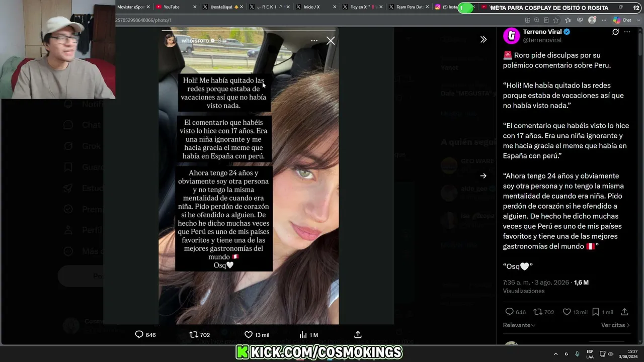This screenshot has width=644, height=362.
Task: Close the enlarged photo viewer with X
Action: 331,41
